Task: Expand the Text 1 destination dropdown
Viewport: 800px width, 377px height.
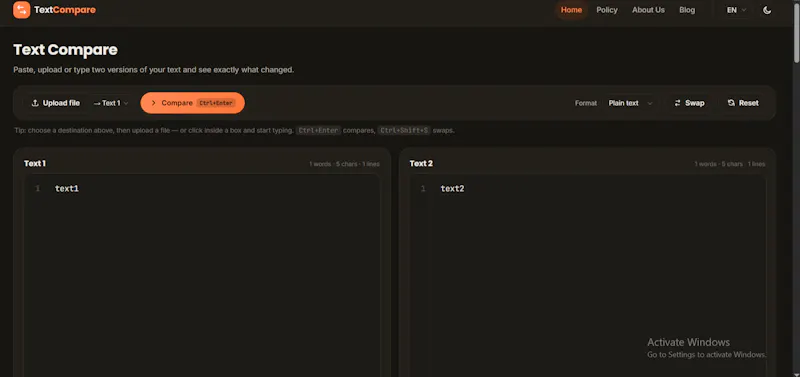Action: pyautogui.click(x=110, y=103)
